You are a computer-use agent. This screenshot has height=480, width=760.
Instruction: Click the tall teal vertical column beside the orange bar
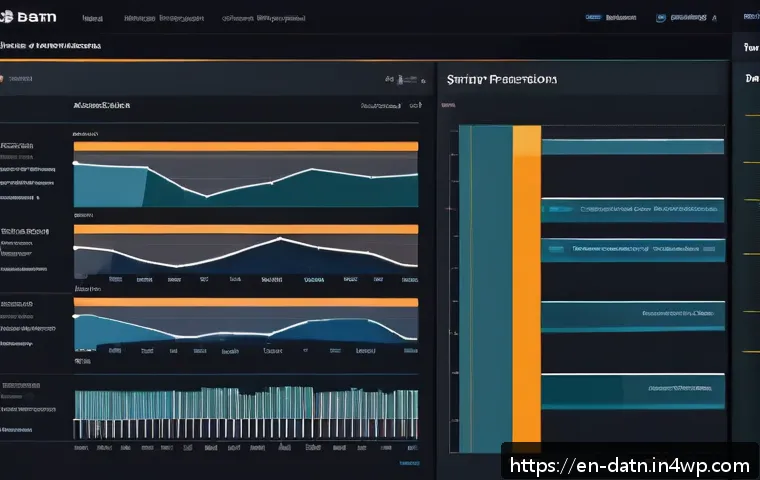486,289
